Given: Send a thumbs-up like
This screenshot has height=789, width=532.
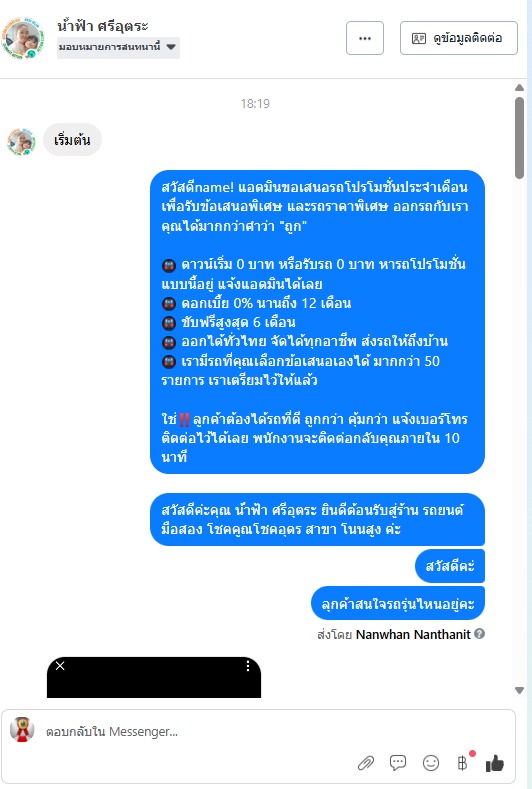Looking at the screenshot, I should tap(495, 763).
